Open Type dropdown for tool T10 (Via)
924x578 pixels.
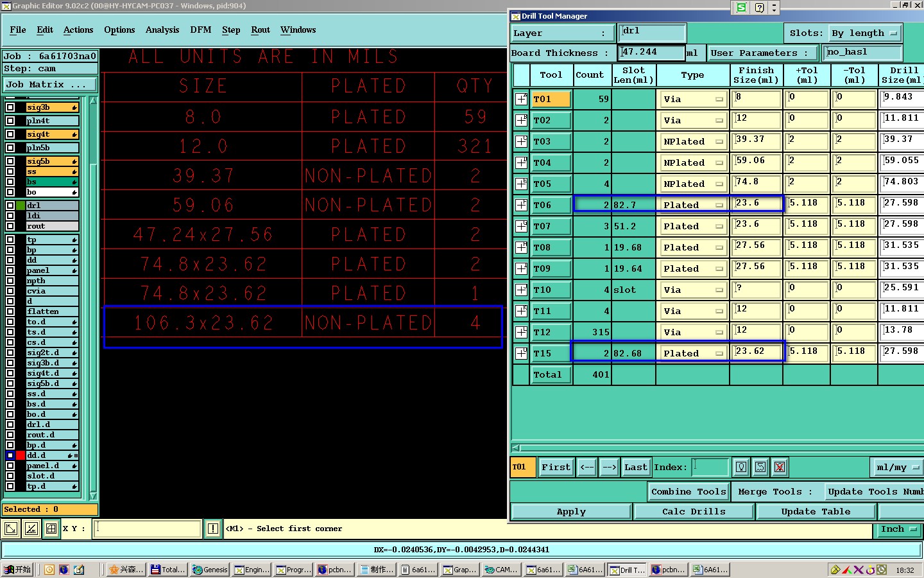coord(693,290)
